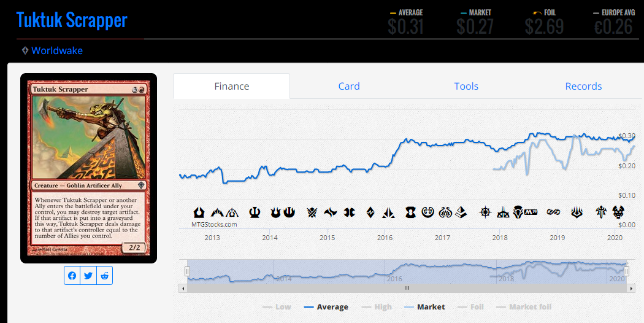Screen dimensions: 644x323
Task: Click the hourglass-shaped set symbol after 2016
Action: pos(410,212)
